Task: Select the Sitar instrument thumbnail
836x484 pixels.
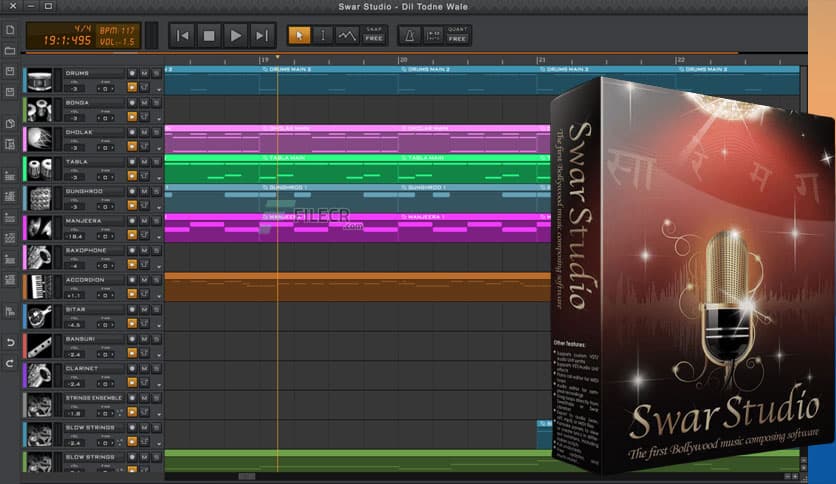Action: point(40,317)
